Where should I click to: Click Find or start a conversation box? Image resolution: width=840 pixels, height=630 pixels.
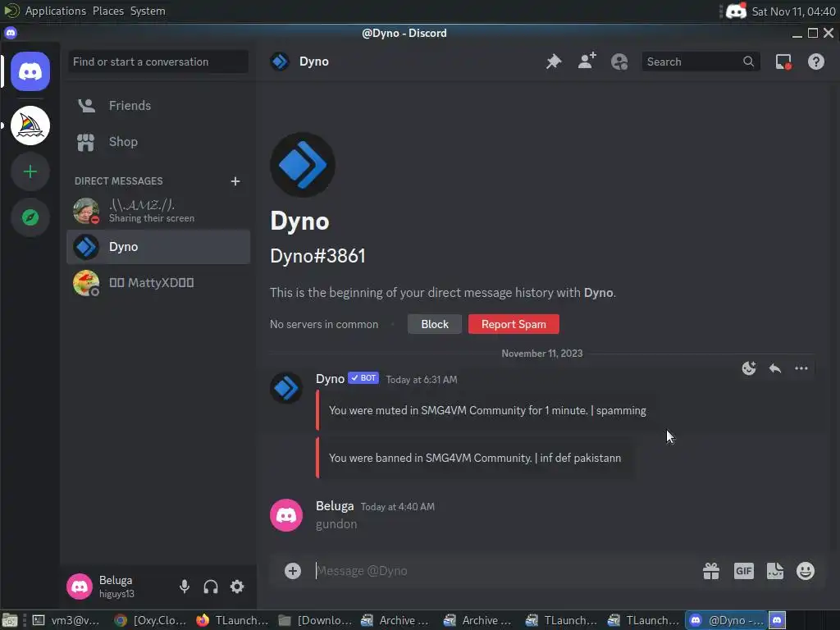point(158,62)
